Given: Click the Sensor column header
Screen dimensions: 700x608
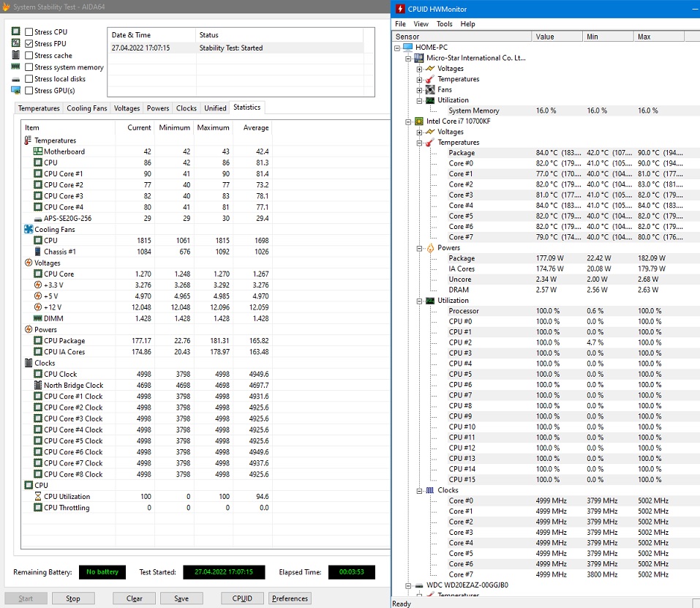Looking at the screenshot, I should pyautogui.click(x=462, y=37).
